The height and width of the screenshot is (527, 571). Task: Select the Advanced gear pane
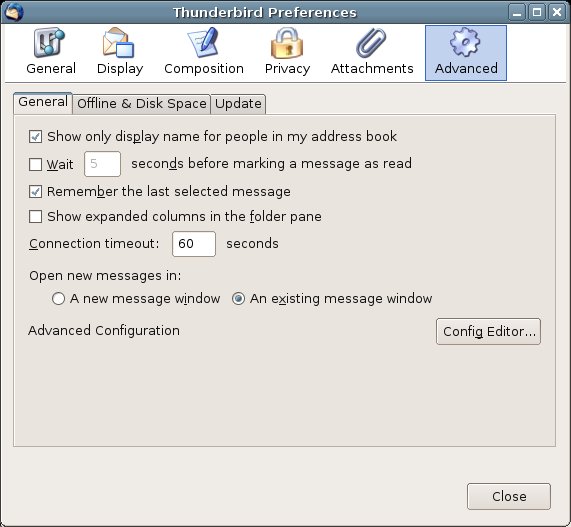click(466, 53)
